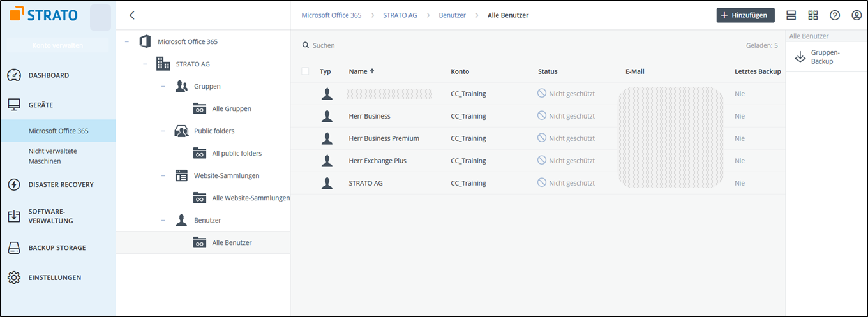Click not-protected icon of Herr Business Premium
The width and height of the screenshot is (868, 317).
click(542, 138)
